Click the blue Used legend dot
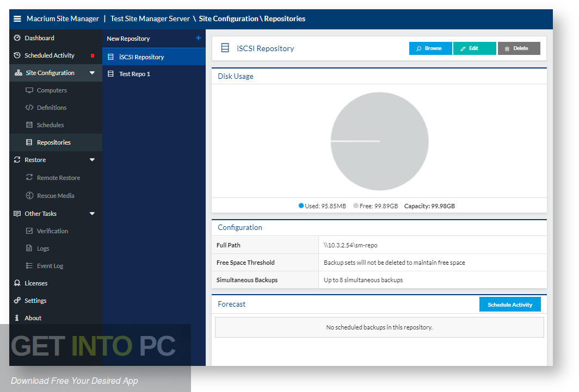 (x=301, y=206)
